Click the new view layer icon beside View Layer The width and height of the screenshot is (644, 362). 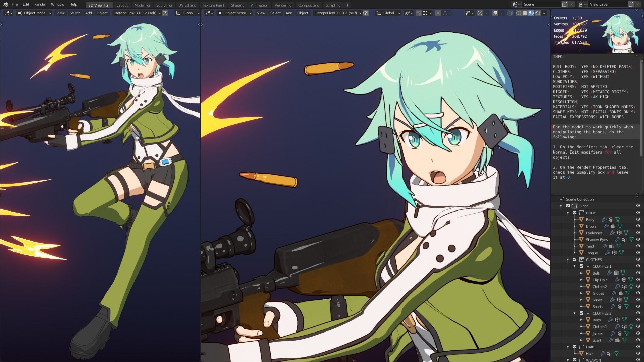(631, 4)
